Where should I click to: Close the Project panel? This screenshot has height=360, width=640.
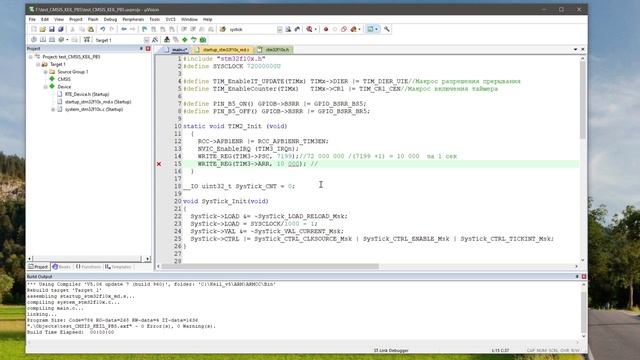pos(148,49)
